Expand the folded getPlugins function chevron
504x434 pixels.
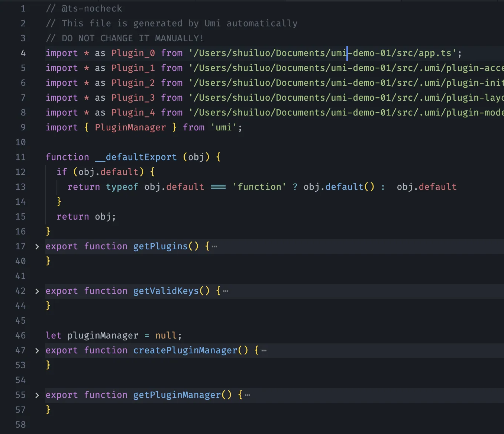pos(37,247)
